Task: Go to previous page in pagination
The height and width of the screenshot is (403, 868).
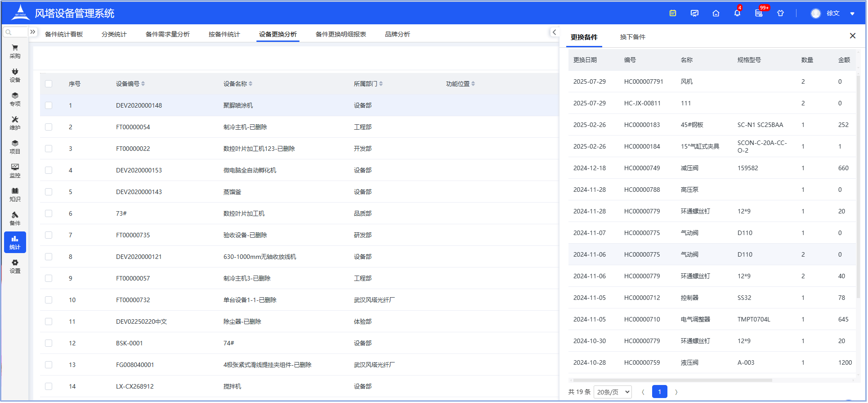Action: click(x=643, y=392)
